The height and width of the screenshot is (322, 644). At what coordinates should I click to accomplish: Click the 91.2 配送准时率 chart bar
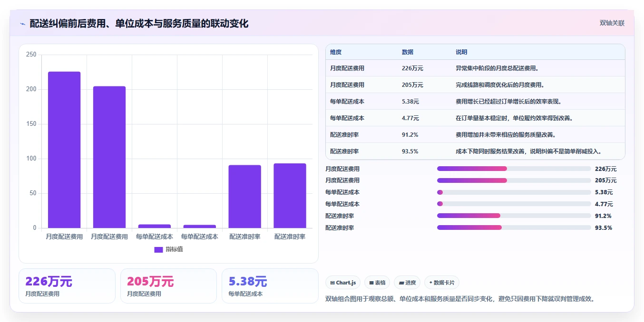click(244, 197)
